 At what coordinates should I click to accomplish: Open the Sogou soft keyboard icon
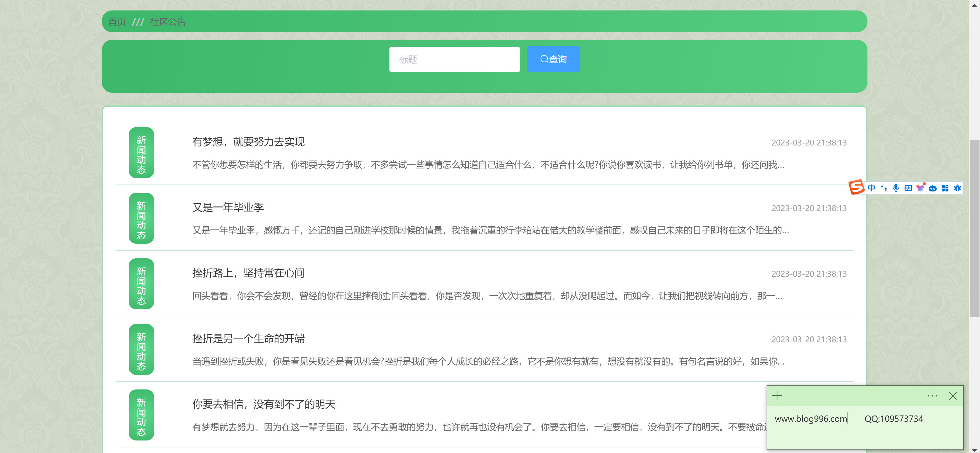909,188
